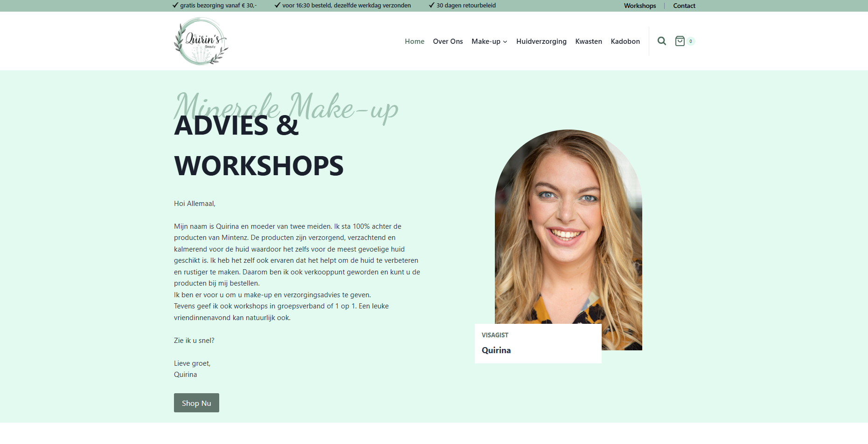The image size is (868, 444).
Task: Open the shopping cart icon
Action: [680, 41]
